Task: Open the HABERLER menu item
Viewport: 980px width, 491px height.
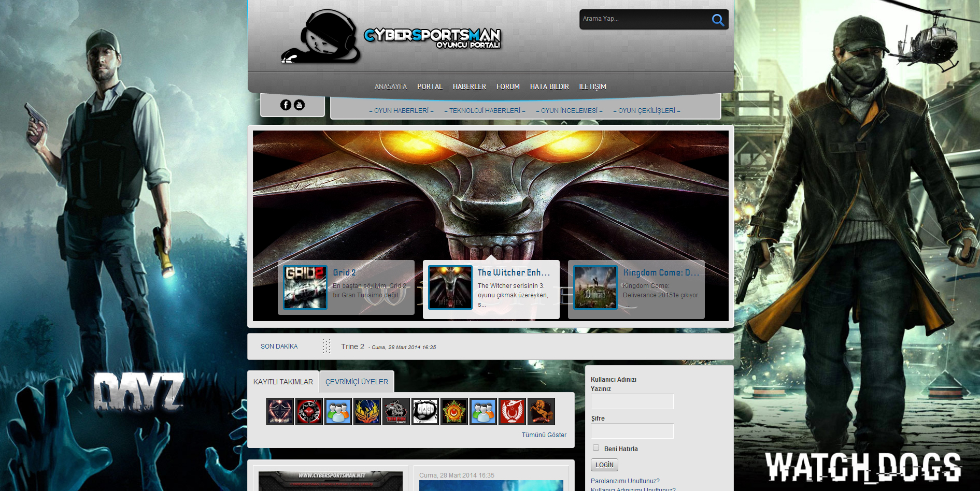Action: coord(470,86)
